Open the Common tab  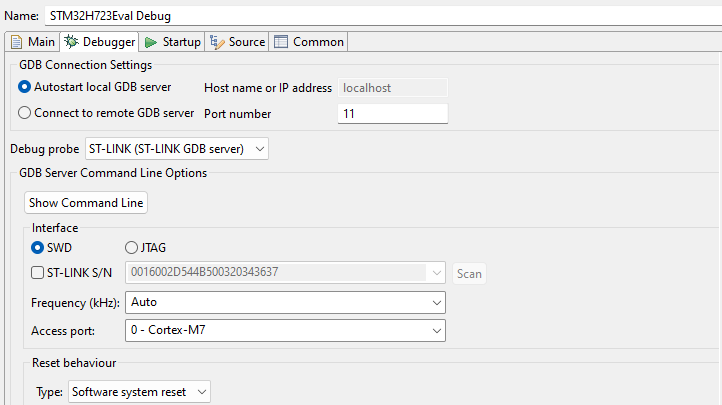(309, 42)
